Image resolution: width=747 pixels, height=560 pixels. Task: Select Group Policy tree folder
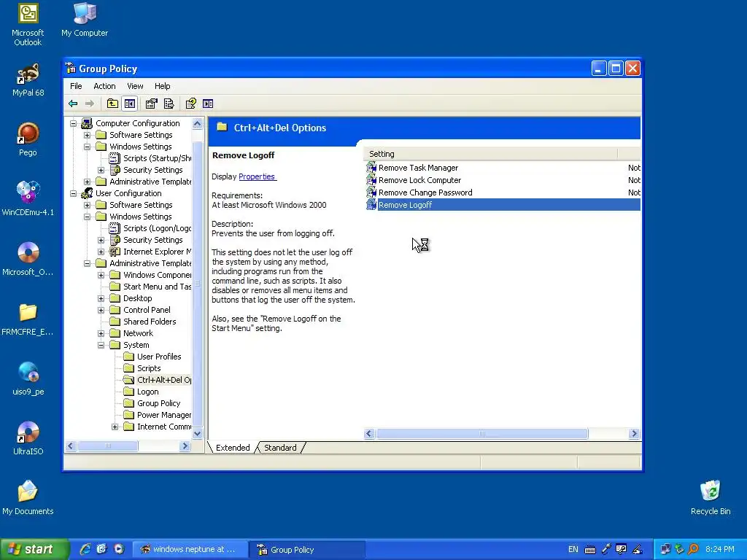152,403
